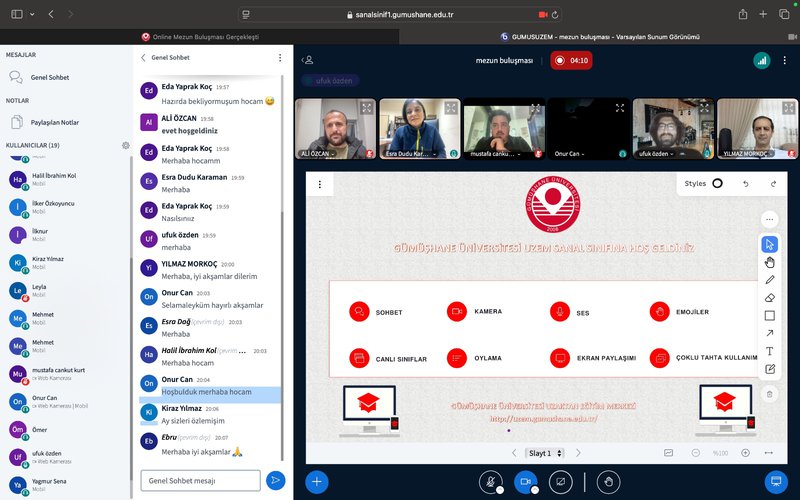Expand ALİ ÖZCAN webcam name dropdown
Screen dimensions: 800x500
pyautogui.click(x=318, y=154)
